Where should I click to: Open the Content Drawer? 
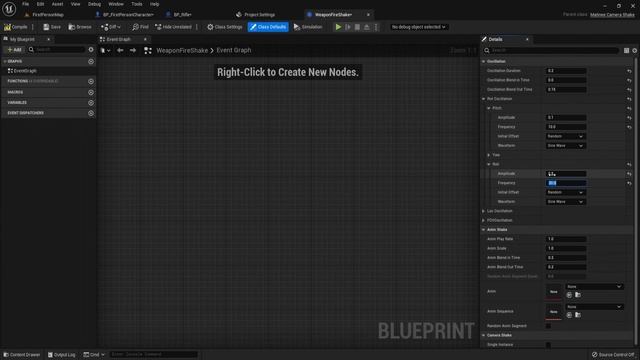point(22,355)
